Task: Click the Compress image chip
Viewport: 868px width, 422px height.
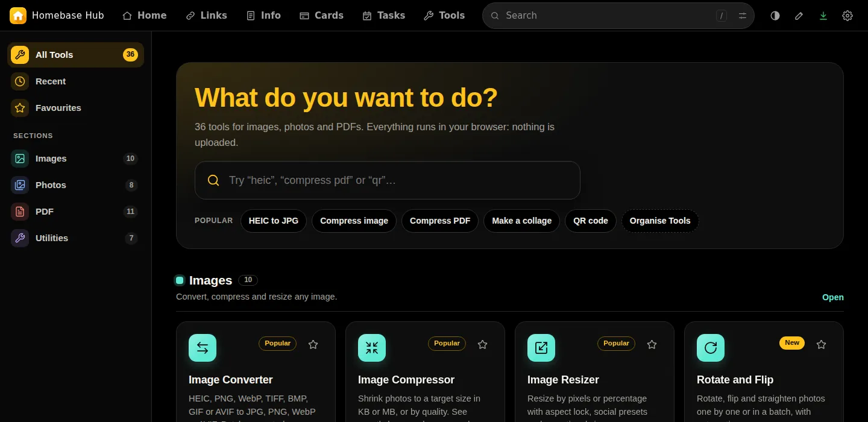Action: [354, 221]
